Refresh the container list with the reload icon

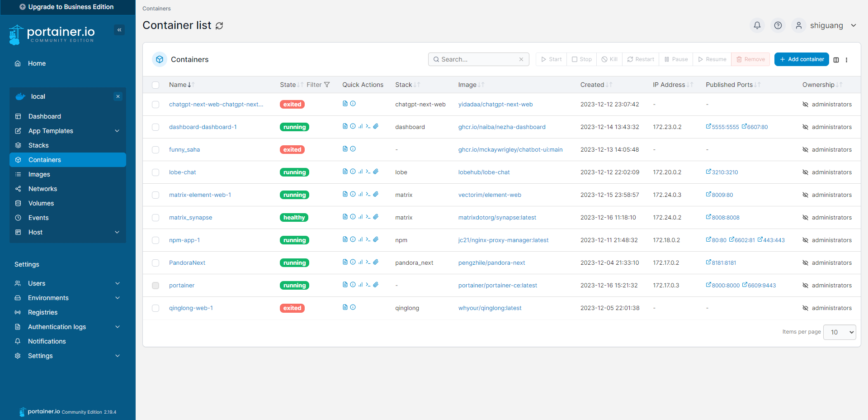click(x=219, y=26)
